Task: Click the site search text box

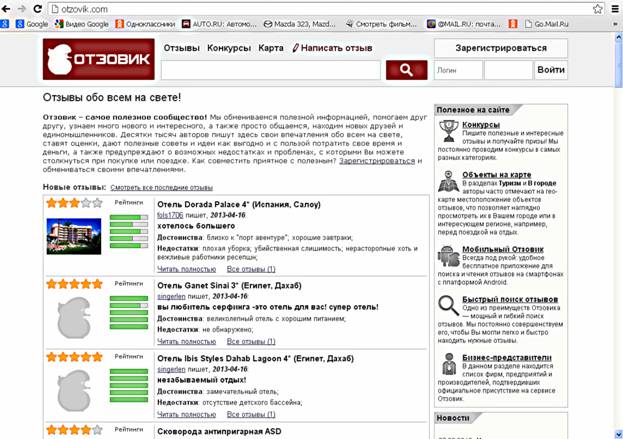Action: point(271,70)
